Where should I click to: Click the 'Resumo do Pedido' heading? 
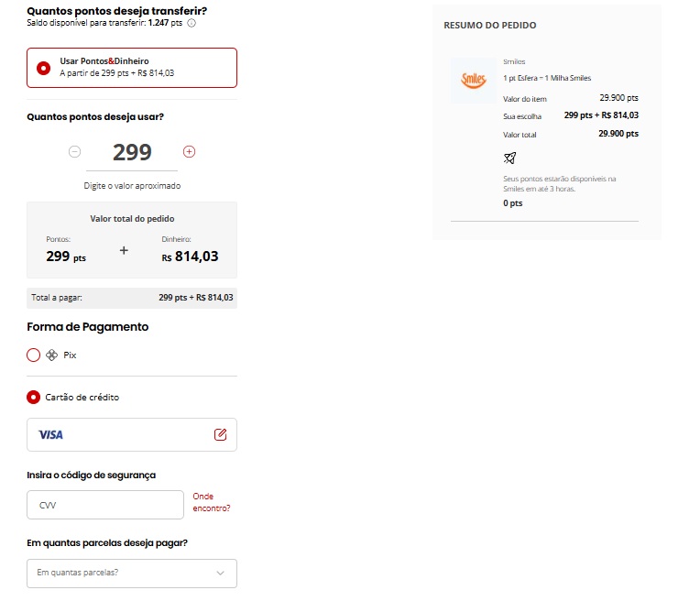pos(489,26)
